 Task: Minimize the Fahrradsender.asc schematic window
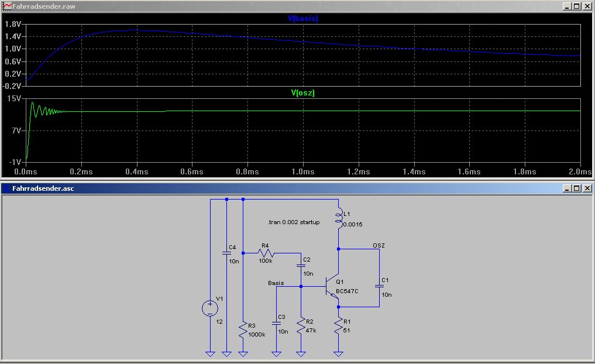(567, 188)
